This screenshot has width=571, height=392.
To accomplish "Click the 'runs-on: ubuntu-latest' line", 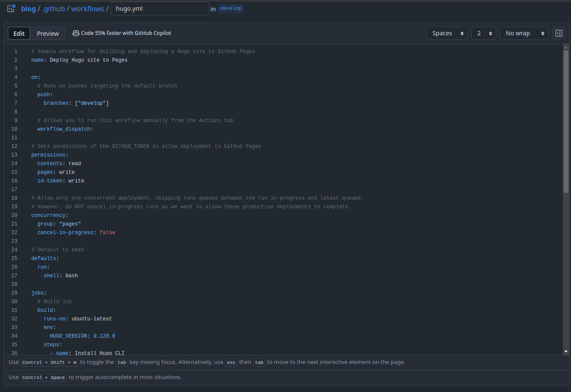I will tap(78, 319).
